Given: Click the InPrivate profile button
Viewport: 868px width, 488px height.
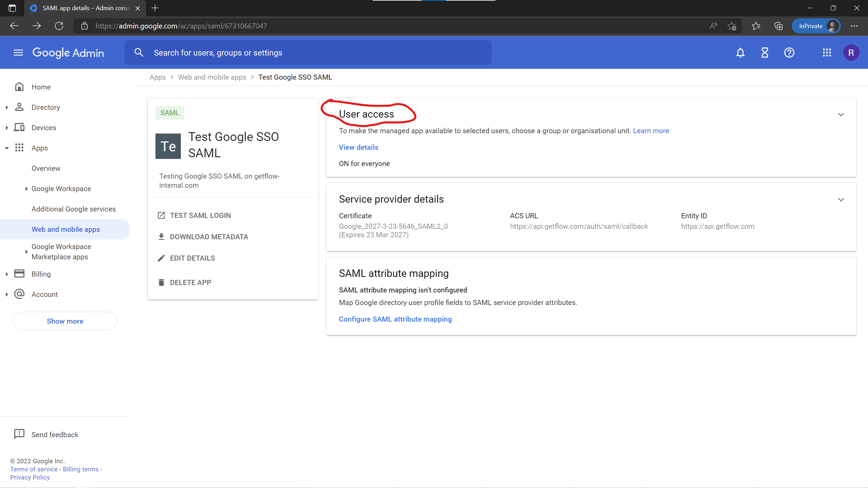Looking at the screenshot, I should pos(816,26).
